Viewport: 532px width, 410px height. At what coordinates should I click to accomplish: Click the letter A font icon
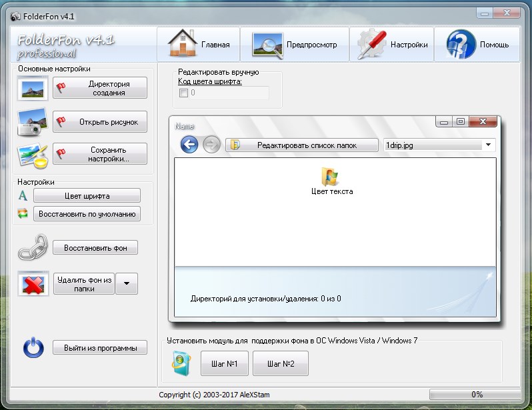tap(23, 195)
